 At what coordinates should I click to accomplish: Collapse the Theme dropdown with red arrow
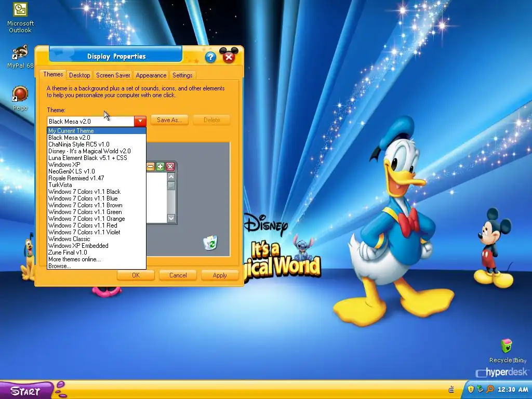tap(140, 121)
